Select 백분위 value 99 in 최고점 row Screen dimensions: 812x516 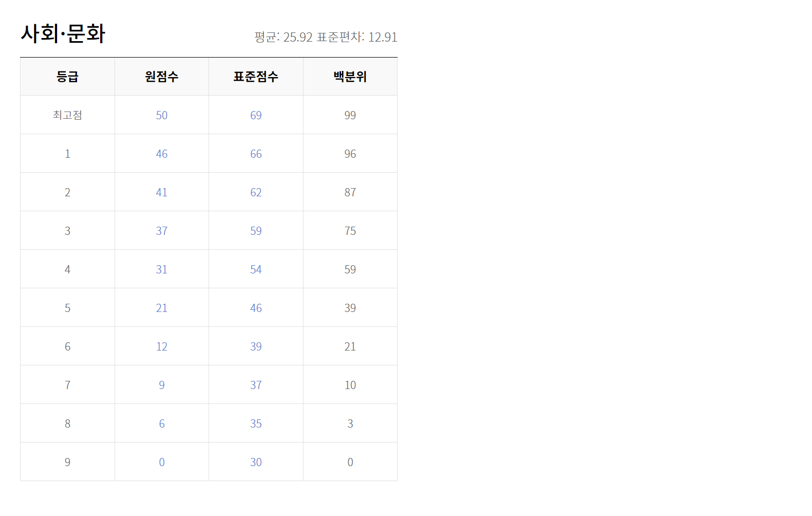pos(350,115)
